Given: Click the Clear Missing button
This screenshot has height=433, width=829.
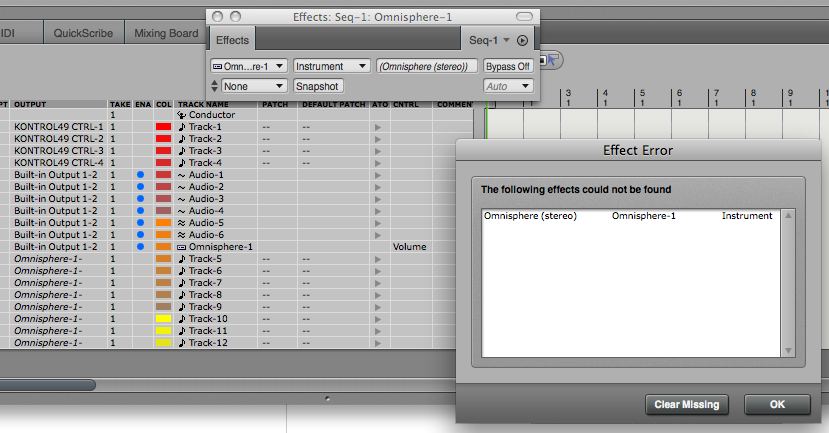Looking at the screenshot, I should pyautogui.click(x=687, y=404).
